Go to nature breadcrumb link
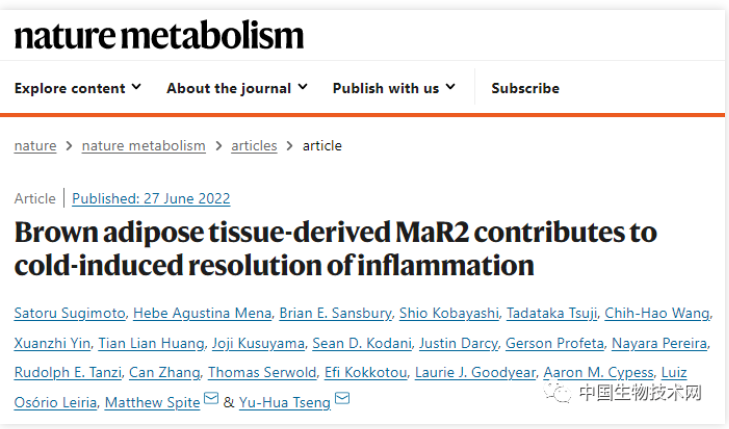Image resolution: width=729 pixels, height=429 pixels. pos(35,146)
